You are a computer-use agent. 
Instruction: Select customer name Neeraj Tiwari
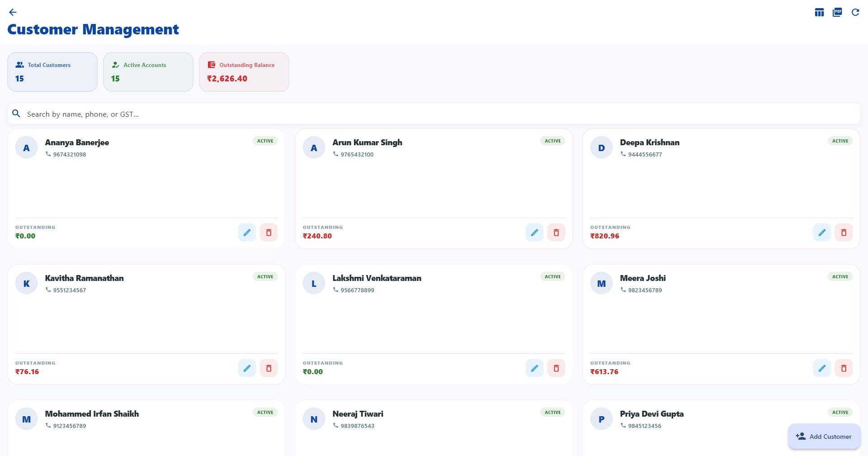[358, 414]
